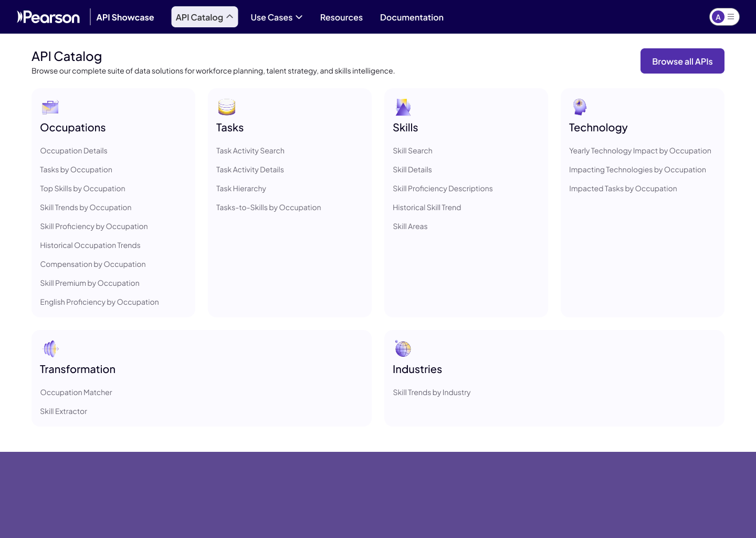Image resolution: width=756 pixels, height=538 pixels.
Task: Open the Documentation menu item
Action: click(x=412, y=17)
